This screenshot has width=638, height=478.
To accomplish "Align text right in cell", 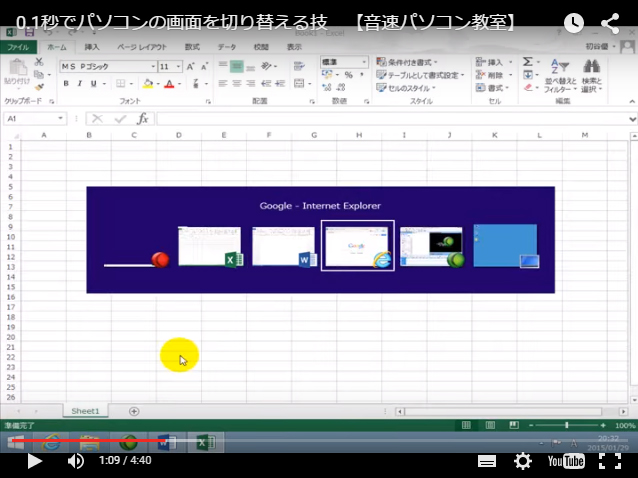I will (251, 84).
